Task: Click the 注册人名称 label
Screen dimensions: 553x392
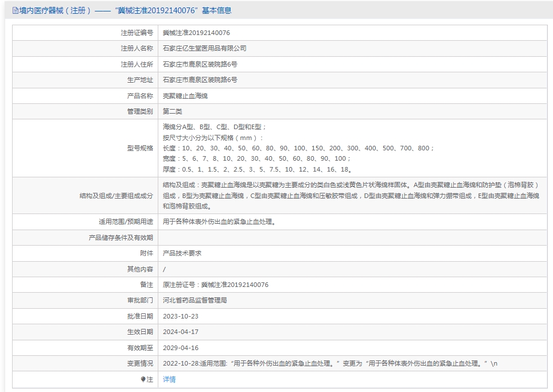Action: click(137, 48)
